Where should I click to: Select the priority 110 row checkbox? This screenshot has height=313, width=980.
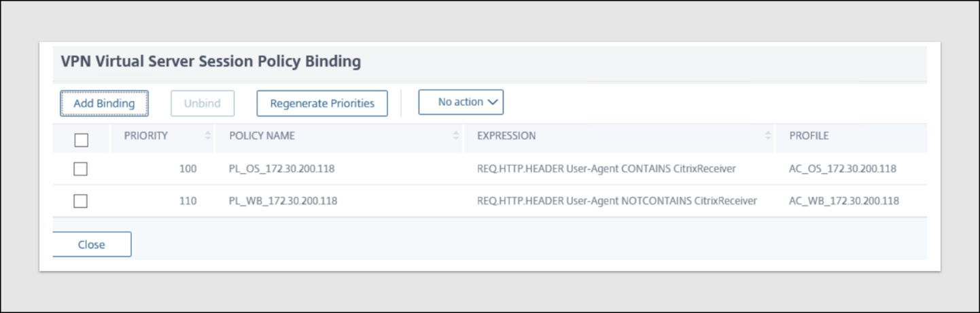click(81, 201)
